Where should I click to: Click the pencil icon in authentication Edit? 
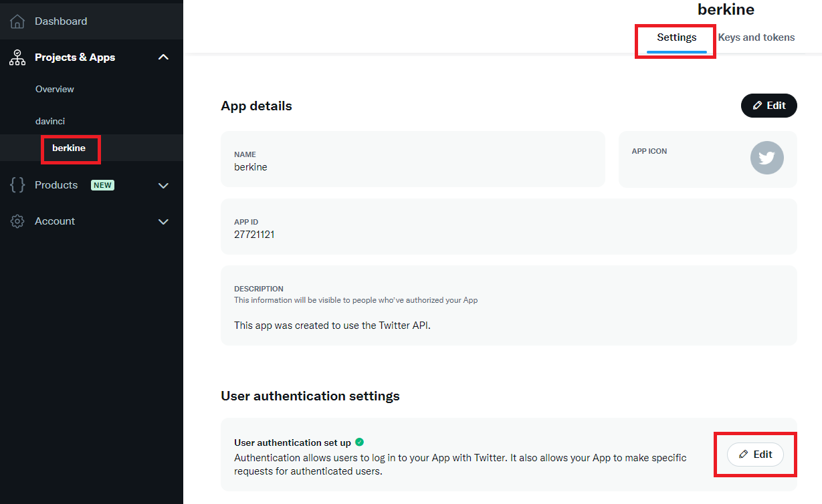point(744,455)
